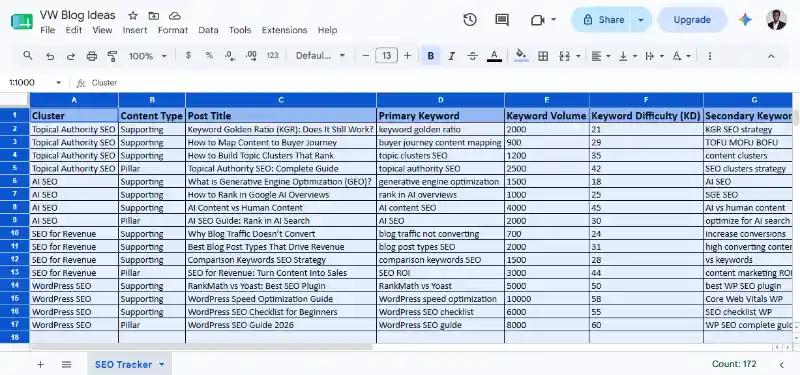
Task: Open the Help menu
Action: coord(327,30)
